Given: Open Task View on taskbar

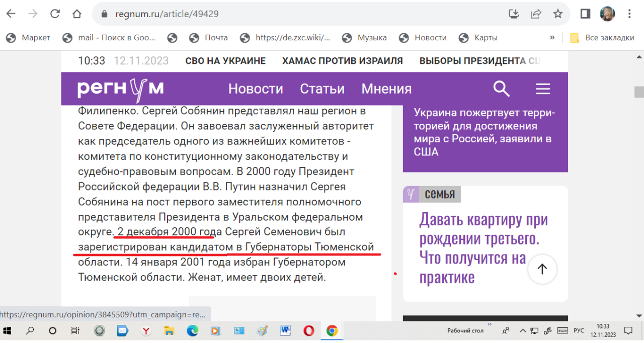Looking at the screenshot, I should coord(75,330).
